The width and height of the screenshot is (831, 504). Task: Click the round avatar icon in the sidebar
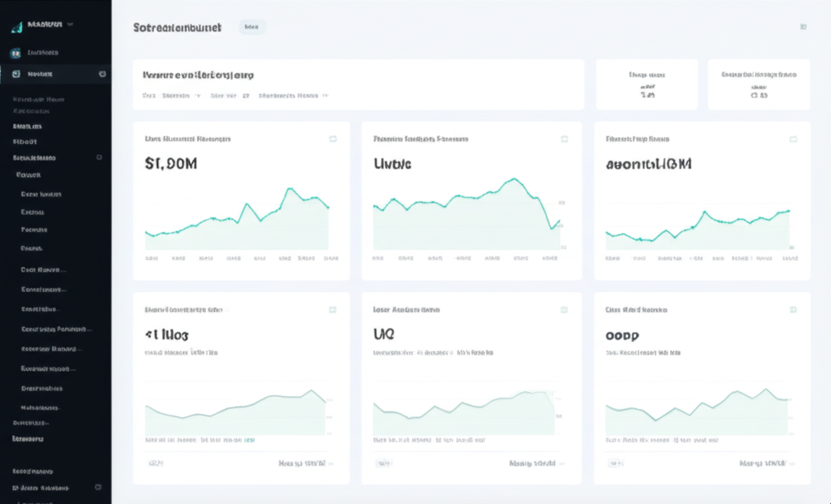click(x=15, y=53)
